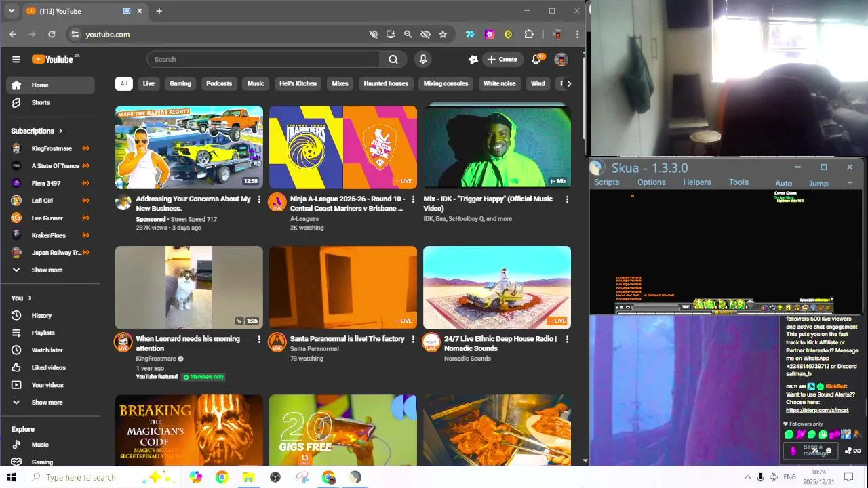Click the Chrome back arrow

[13, 34]
